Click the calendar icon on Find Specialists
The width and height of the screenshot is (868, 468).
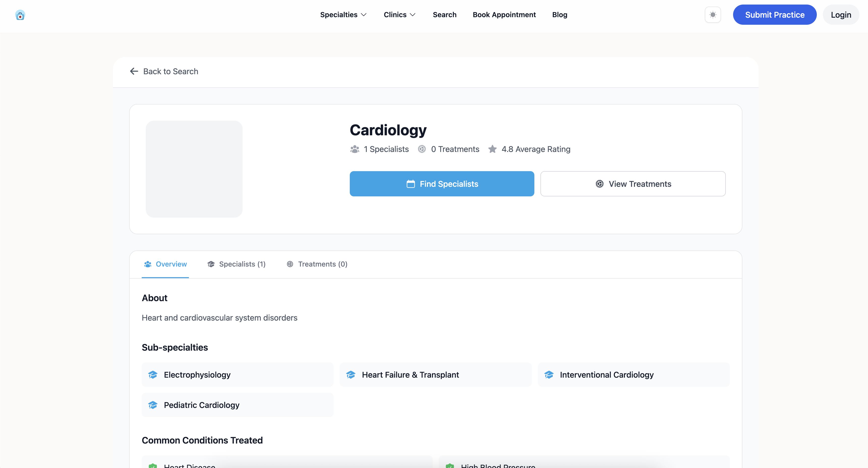click(410, 184)
